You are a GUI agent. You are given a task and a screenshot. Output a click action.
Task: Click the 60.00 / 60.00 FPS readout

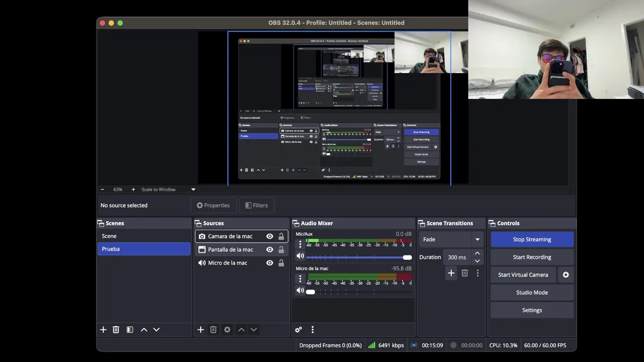pos(545,345)
